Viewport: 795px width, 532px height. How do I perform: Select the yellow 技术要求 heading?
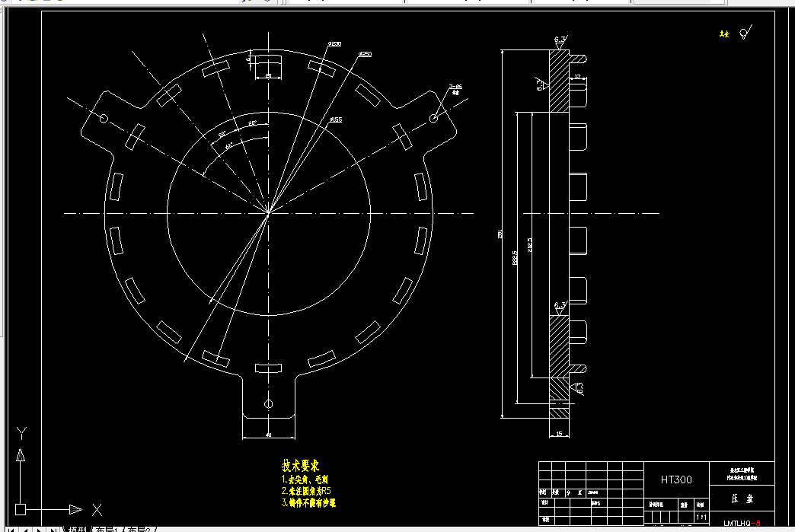coord(300,466)
